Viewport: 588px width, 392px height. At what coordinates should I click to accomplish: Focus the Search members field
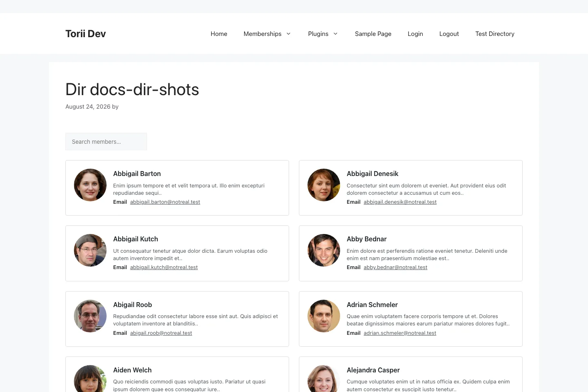click(x=106, y=142)
